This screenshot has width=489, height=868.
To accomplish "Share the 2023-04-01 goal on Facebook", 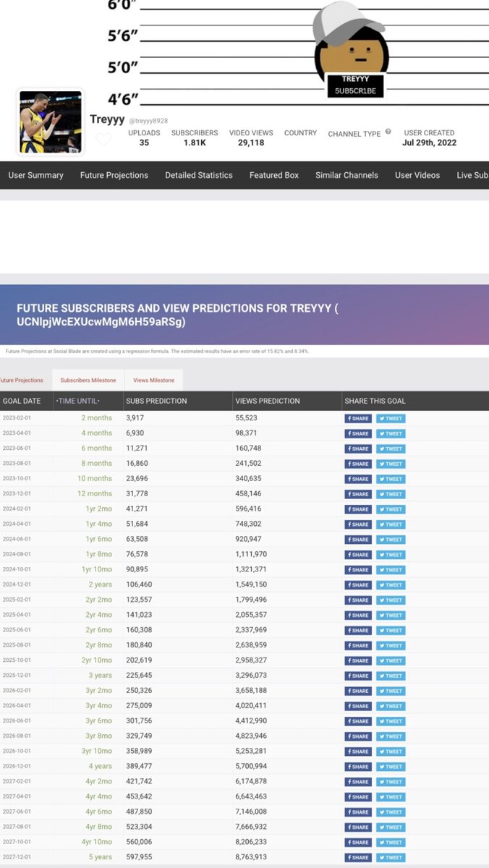I will pyautogui.click(x=358, y=433).
